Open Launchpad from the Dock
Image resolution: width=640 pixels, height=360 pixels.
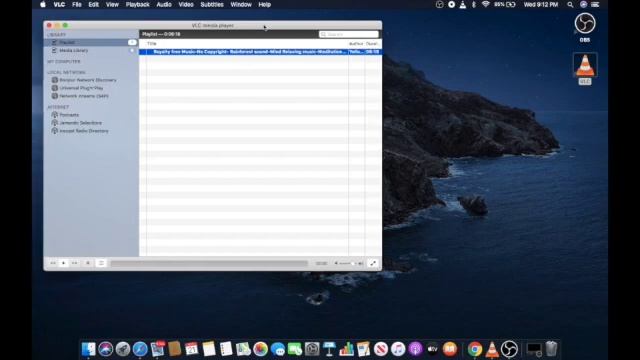click(122, 349)
